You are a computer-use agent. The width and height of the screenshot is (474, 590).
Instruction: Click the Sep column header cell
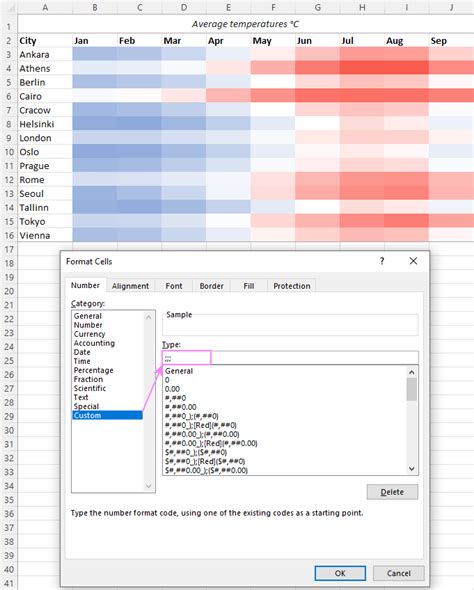pyautogui.click(x=451, y=41)
